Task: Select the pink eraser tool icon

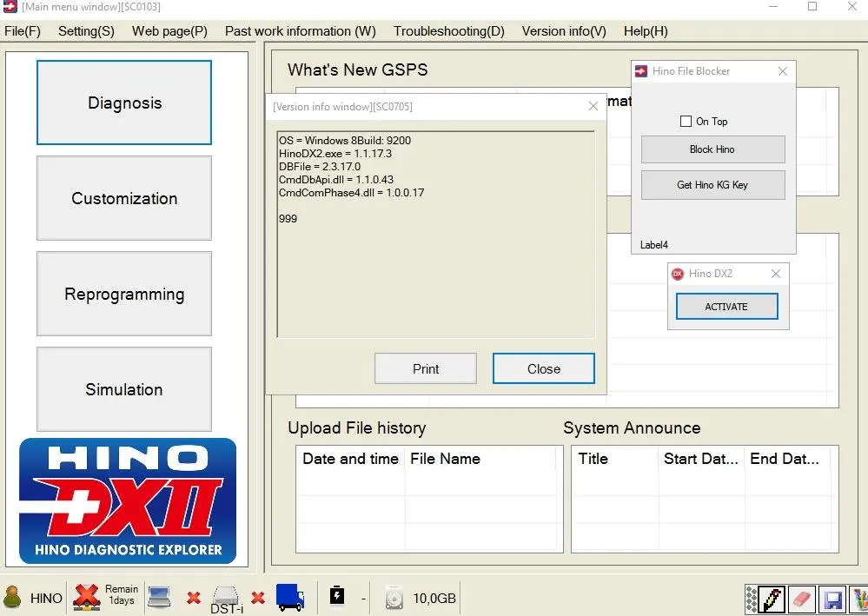Action: click(x=801, y=599)
